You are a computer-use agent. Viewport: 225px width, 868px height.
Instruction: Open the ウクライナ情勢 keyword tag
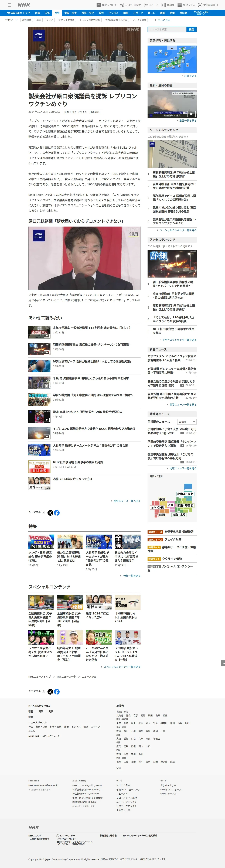tap(66, 20)
